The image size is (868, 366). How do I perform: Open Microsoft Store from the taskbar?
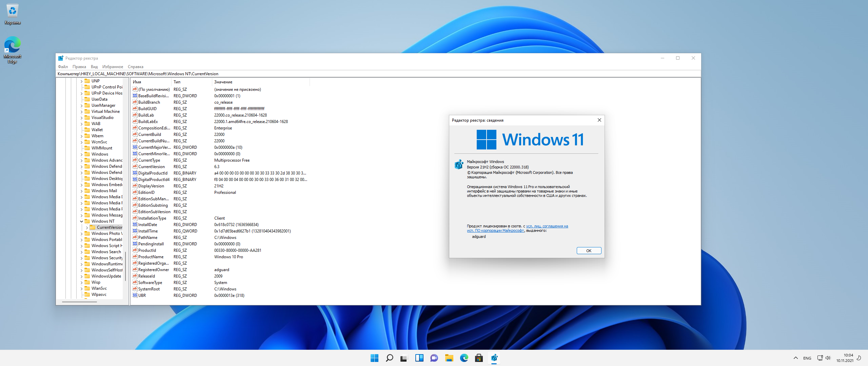pos(479,358)
